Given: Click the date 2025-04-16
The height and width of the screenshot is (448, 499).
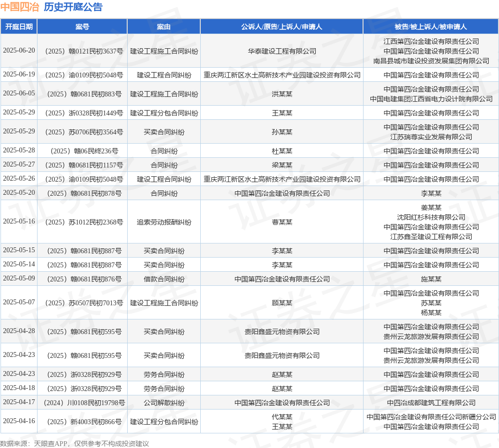Looking at the screenshot, I should (19, 421).
